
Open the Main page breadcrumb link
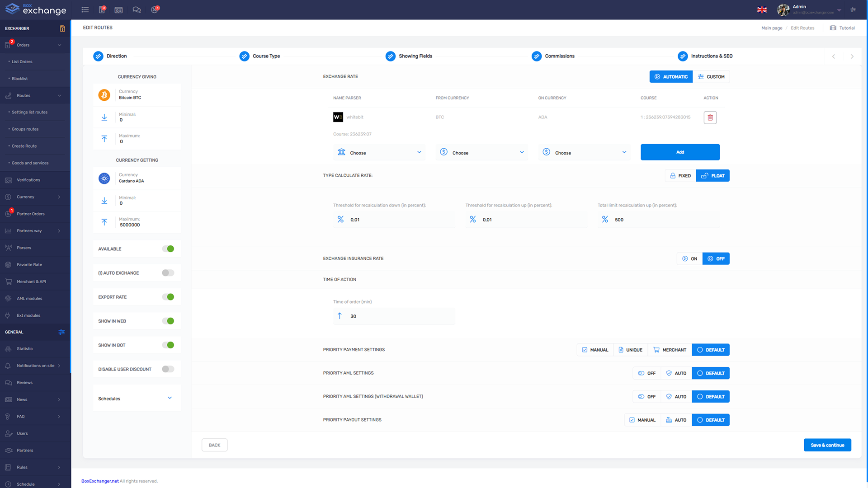(x=771, y=28)
